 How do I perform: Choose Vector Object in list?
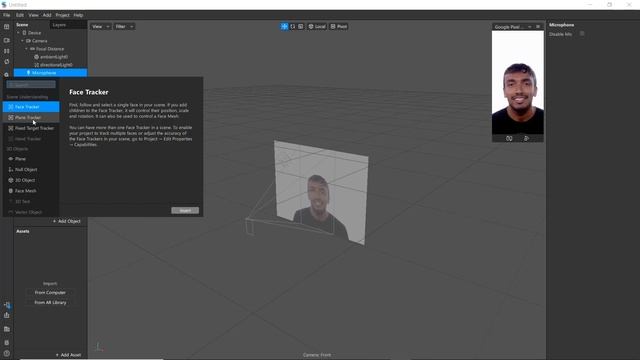pyautogui.click(x=31, y=212)
